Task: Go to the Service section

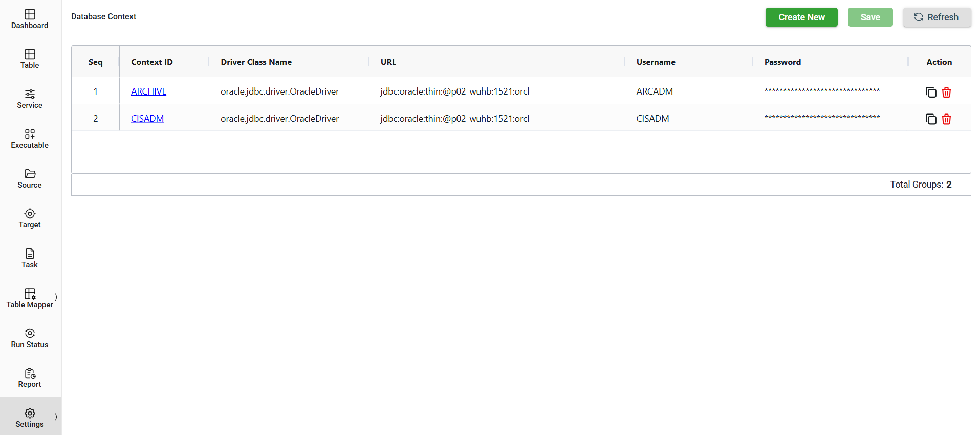Action: 30,99
